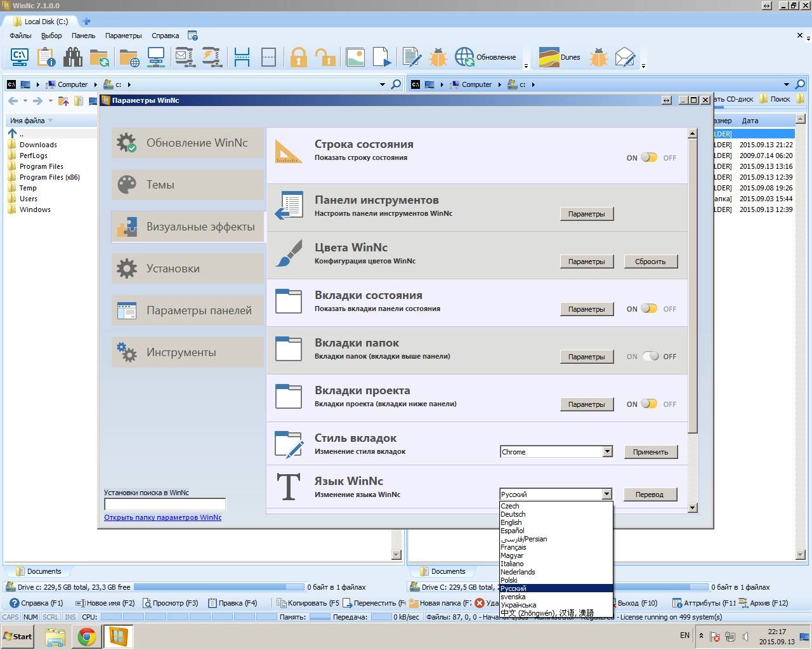
Task: Click Копировать (F5) function key button
Action: 307,603
